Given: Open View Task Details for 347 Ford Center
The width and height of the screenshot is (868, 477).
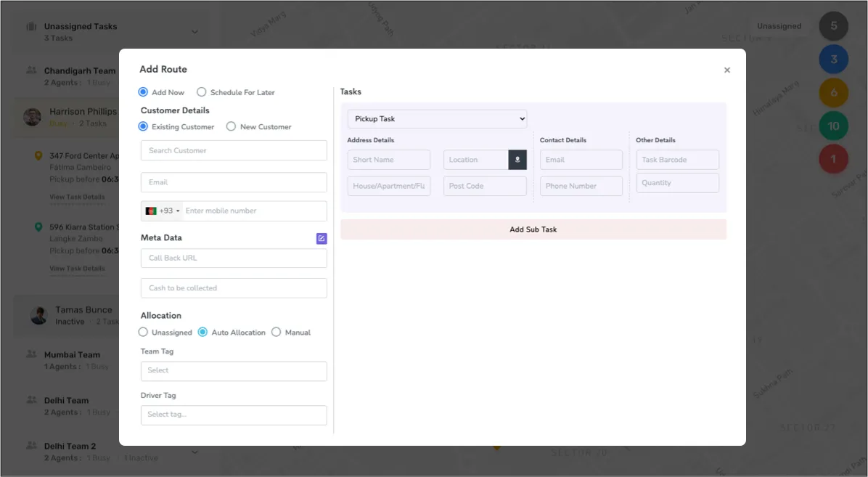Looking at the screenshot, I should pyautogui.click(x=77, y=197).
